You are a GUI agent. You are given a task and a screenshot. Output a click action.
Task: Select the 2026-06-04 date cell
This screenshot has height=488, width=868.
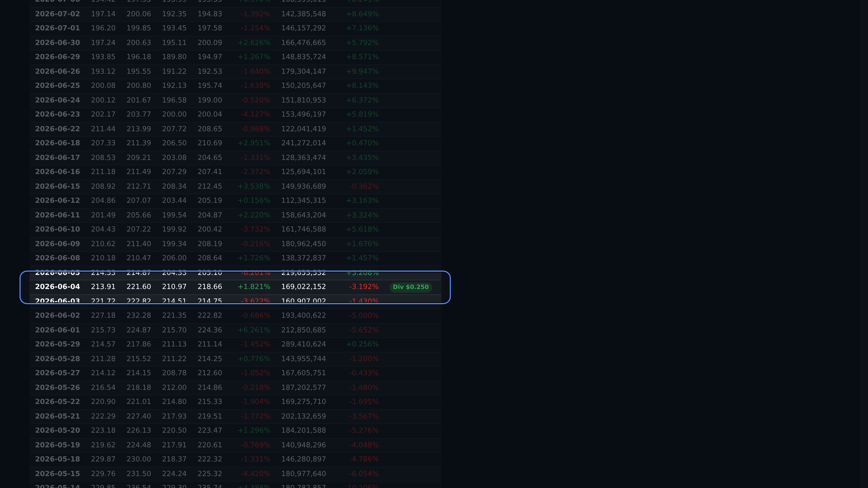tap(58, 287)
